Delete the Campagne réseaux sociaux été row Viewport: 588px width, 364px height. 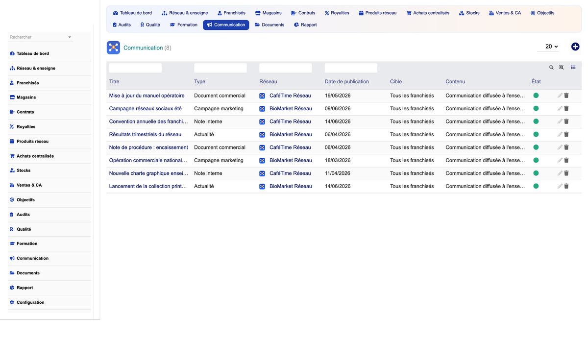[566, 109]
